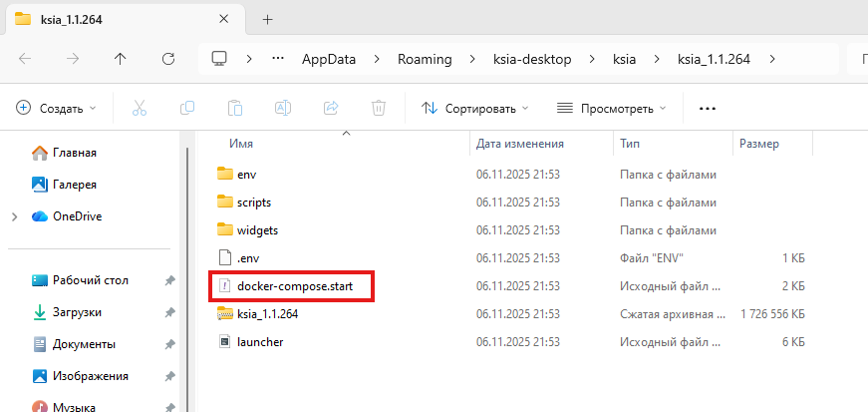Unpin Документы using its pin icon

(x=169, y=345)
